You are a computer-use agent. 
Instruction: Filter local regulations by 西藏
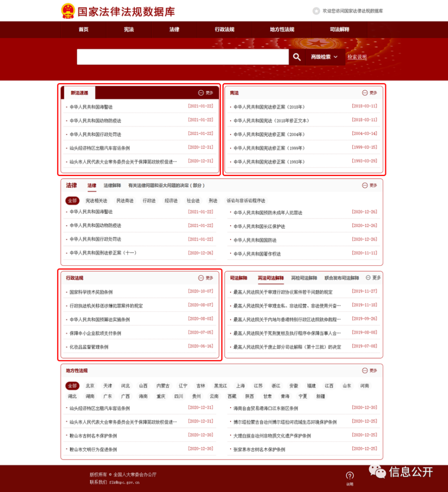(x=232, y=396)
